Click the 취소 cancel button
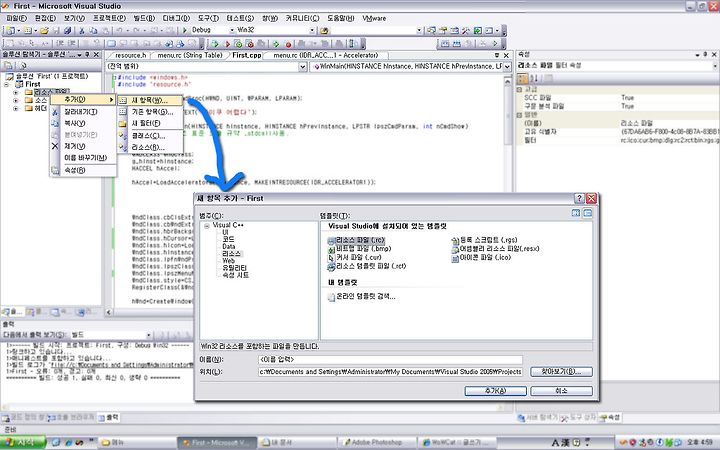Screen dimensions: 720x450 pyautogui.click(x=561, y=391)
